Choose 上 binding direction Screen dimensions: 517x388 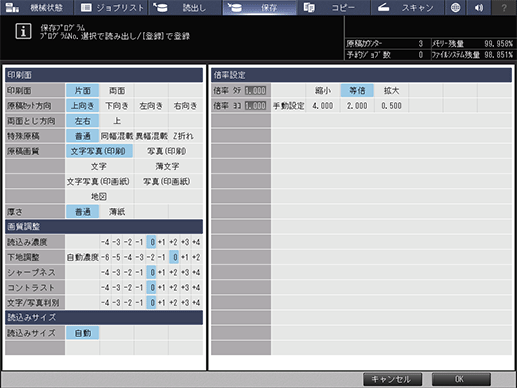[117, 121]
